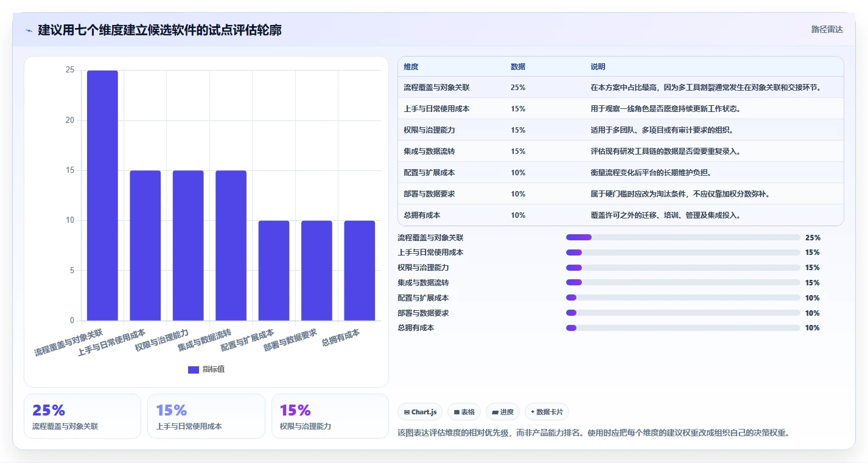Click the 总拥有成本 label in the progress list

click(416, 328)
